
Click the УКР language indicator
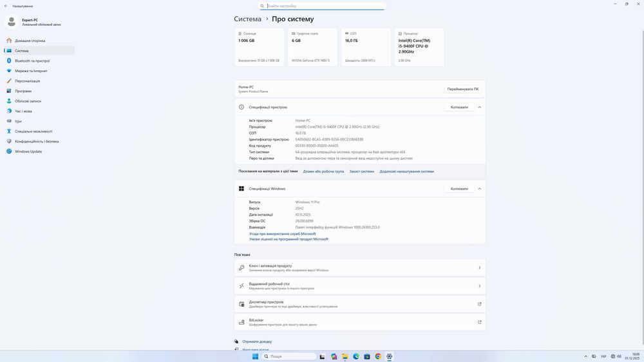tap(604, 356)
